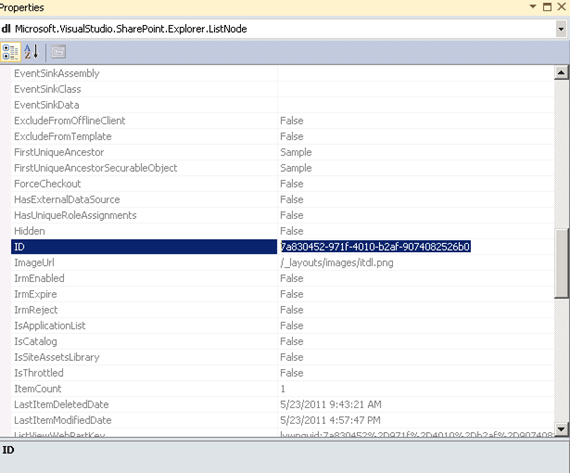Select the IsApplicationList property
Viewport: 570px width, 473px height.
pos(50,326)
